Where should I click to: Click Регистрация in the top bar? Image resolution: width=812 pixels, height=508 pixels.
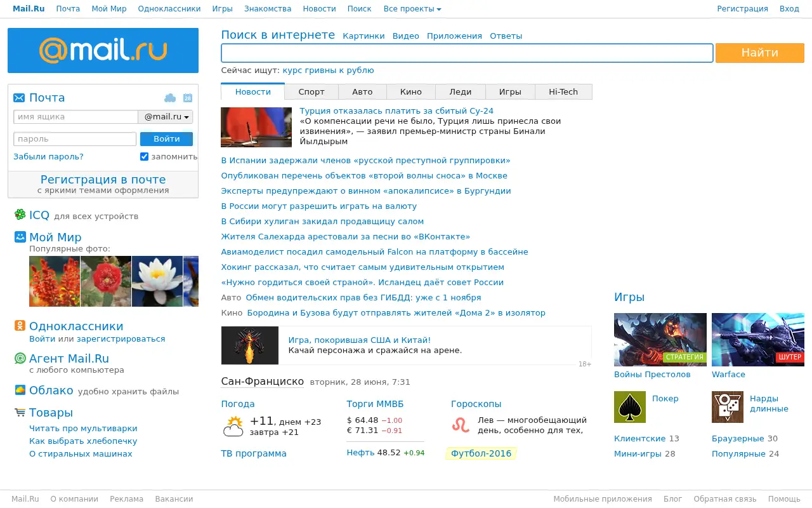click(742, 9)
